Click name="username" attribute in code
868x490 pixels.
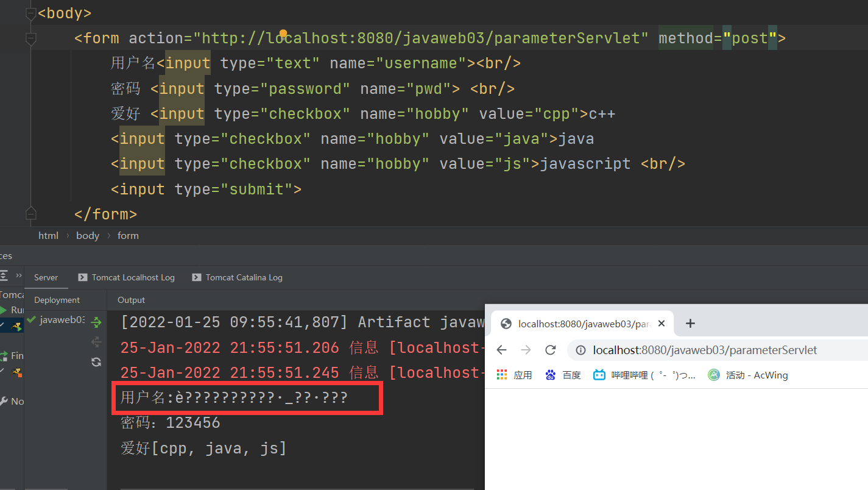(x=401, y=63)
